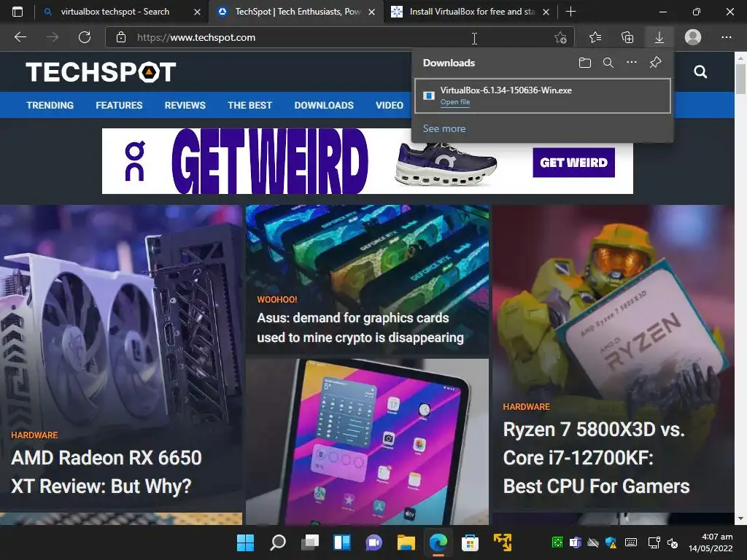Viewport: 747px width, 560px height.
Task: Click the scrollbar down arrow
Action: click(740, 518)
